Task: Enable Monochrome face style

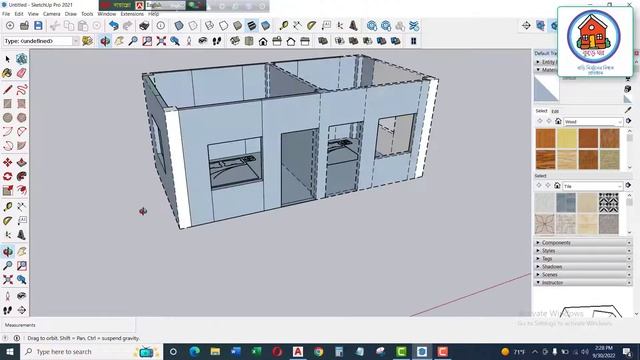Action: (266, 26)
